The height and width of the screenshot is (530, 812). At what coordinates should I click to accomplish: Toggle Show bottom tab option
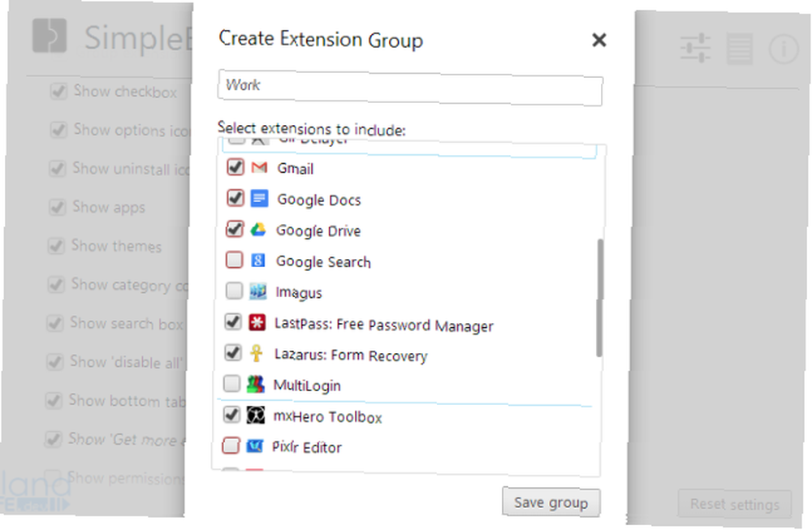coord(54,401)
